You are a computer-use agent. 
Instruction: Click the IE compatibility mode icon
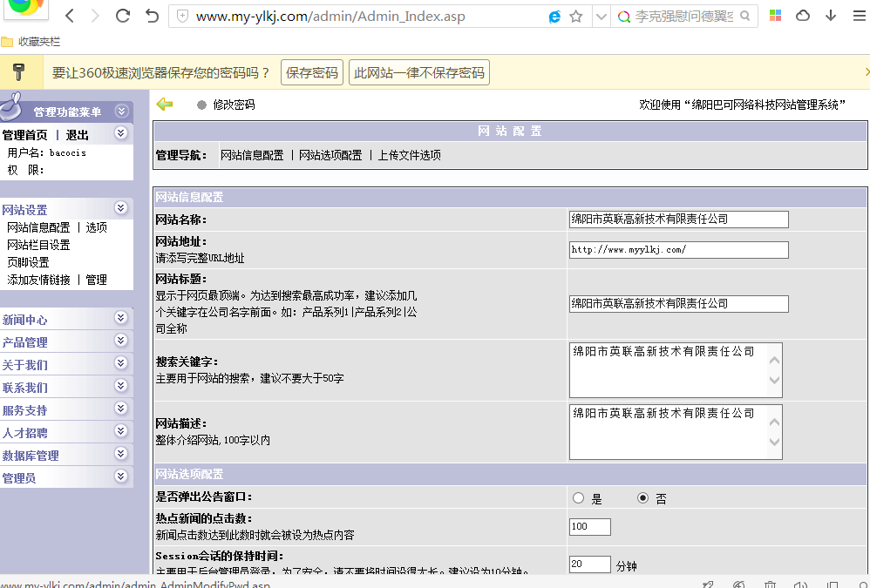554,17
